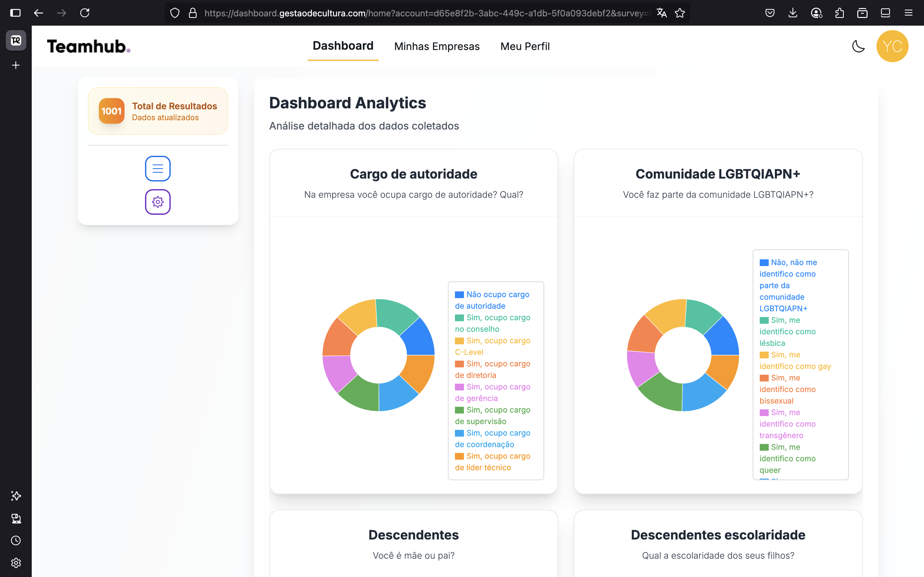Click the history clock icon in left sidebar
Image resolution: width=924 pixels, height=577 pixels.
click(16, 540)
